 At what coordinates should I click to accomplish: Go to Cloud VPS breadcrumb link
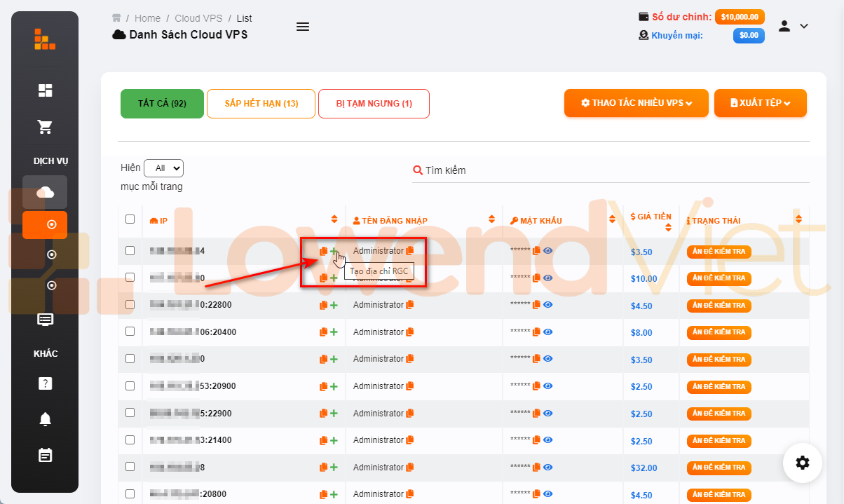197,18
